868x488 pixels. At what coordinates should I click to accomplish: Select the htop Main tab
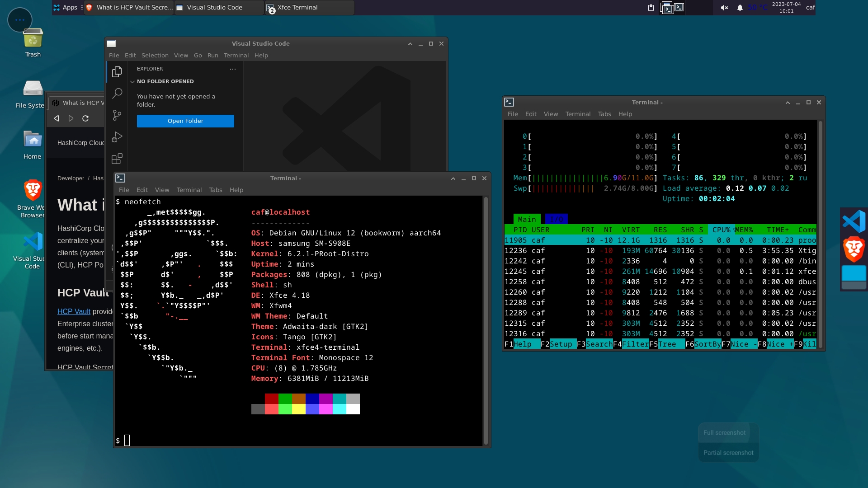coord(527,219)
